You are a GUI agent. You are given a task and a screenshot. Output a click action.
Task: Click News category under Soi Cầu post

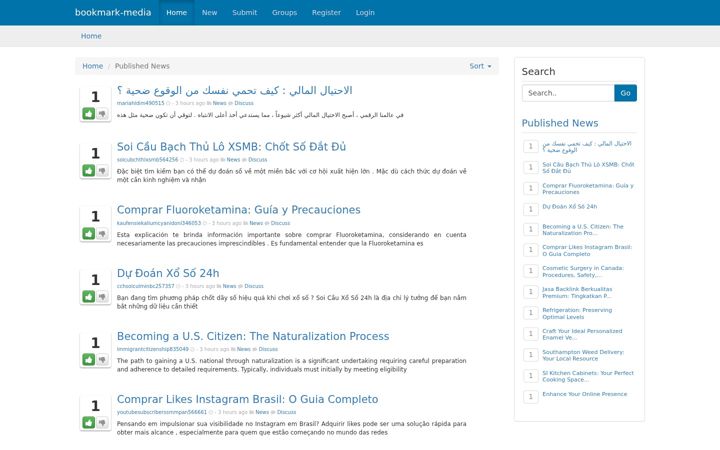tap(233, 160)
